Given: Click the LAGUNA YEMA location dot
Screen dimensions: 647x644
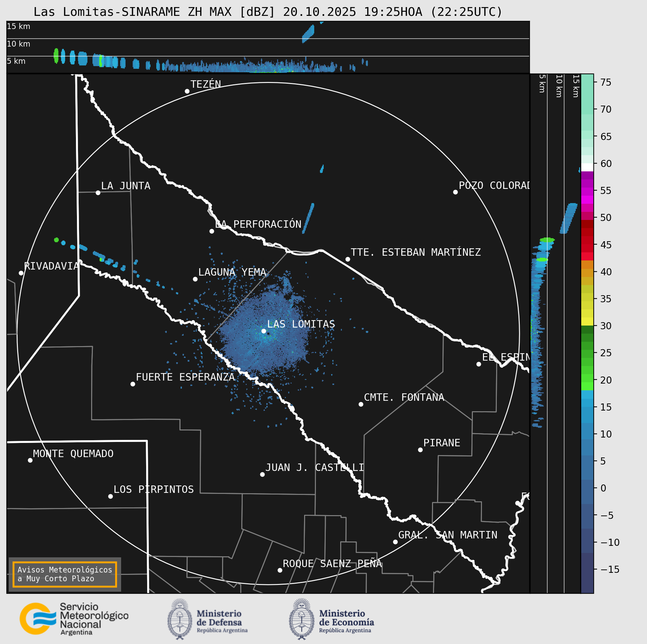Looking at the screenshot, I should click(x=195, y=279).
